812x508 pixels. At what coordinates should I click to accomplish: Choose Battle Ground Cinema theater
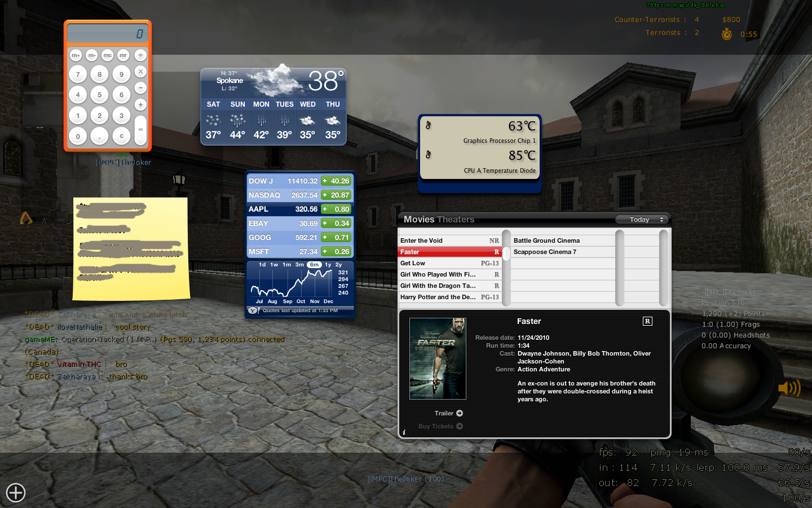pos(563,240)
